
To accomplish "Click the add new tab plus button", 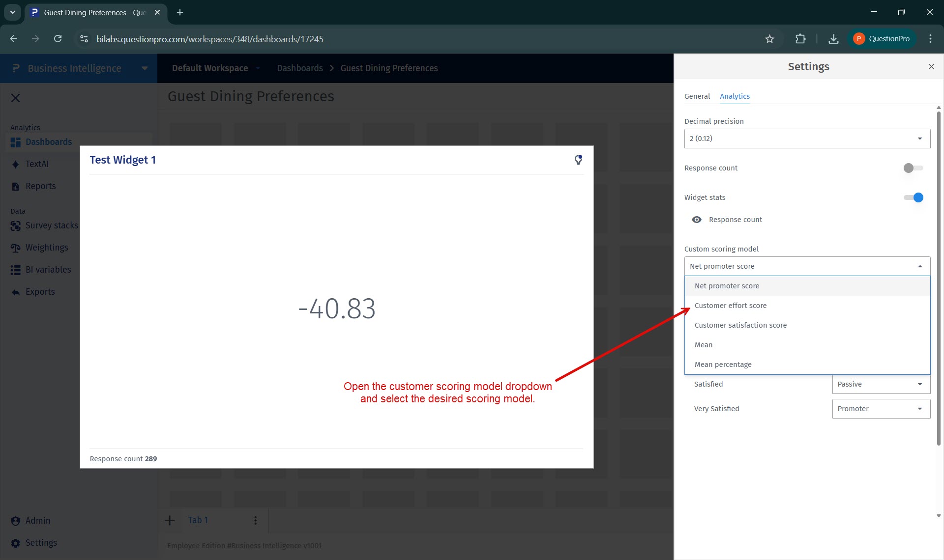I will point(170,520).
